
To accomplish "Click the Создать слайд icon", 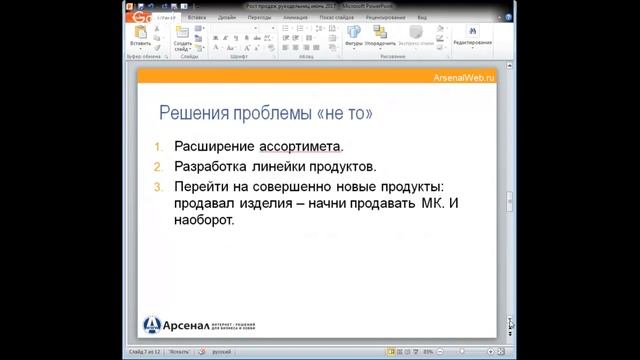I will (x=182, y=31).
